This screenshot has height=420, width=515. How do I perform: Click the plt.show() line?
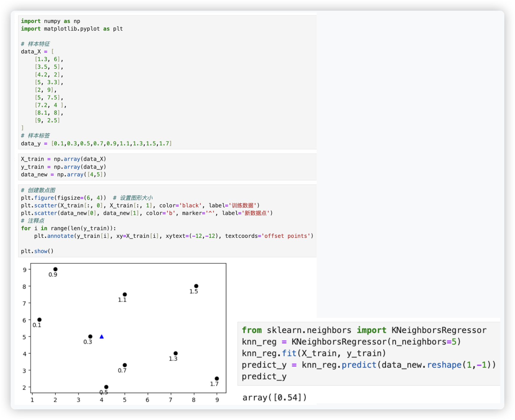[x=37, y=251]
